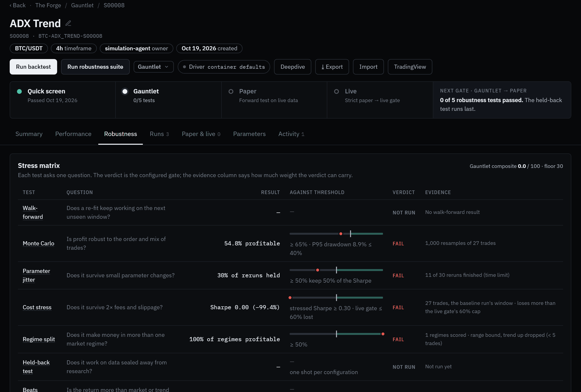Click 'one shot per configuration' note
The width and height of the screenshot is (581, 392).
(x=324, y=372)
